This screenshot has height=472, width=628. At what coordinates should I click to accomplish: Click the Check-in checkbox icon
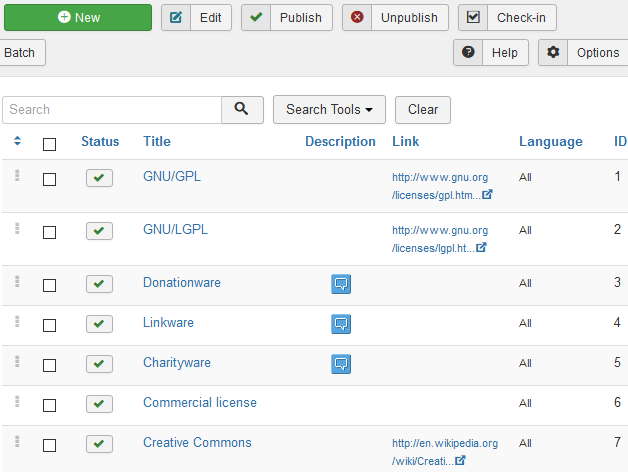coord(473,18)
